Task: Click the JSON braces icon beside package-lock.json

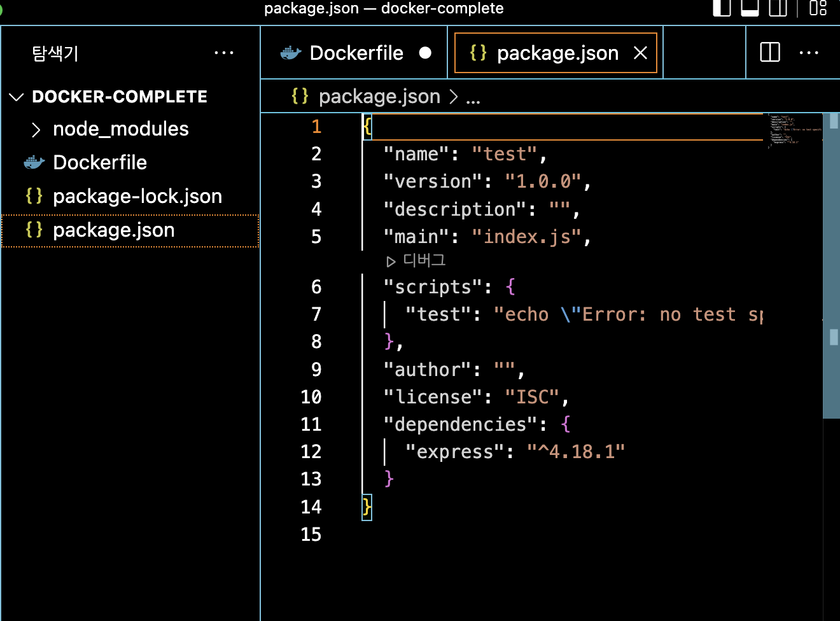Action: coord(34,195)
